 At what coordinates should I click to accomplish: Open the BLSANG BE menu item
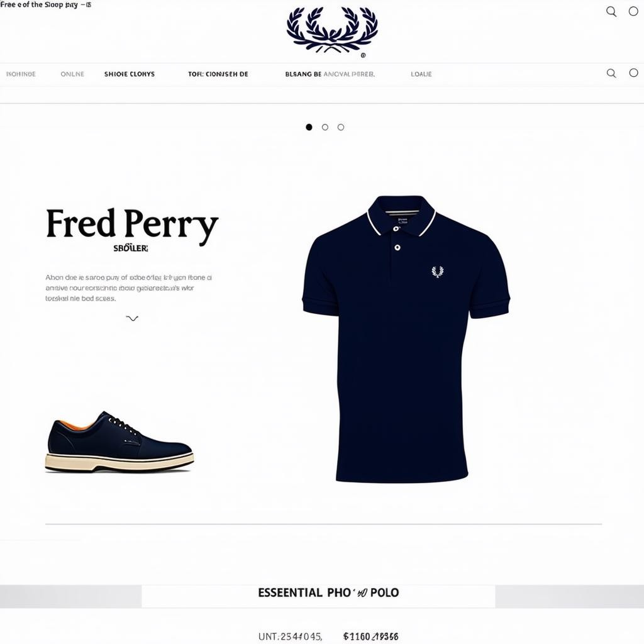[303, 74]
